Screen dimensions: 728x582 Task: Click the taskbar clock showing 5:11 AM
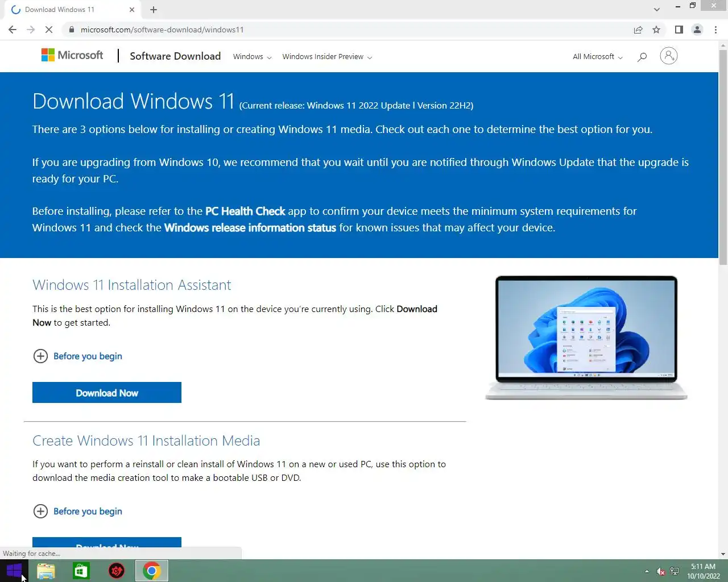(x=703, y=571)
